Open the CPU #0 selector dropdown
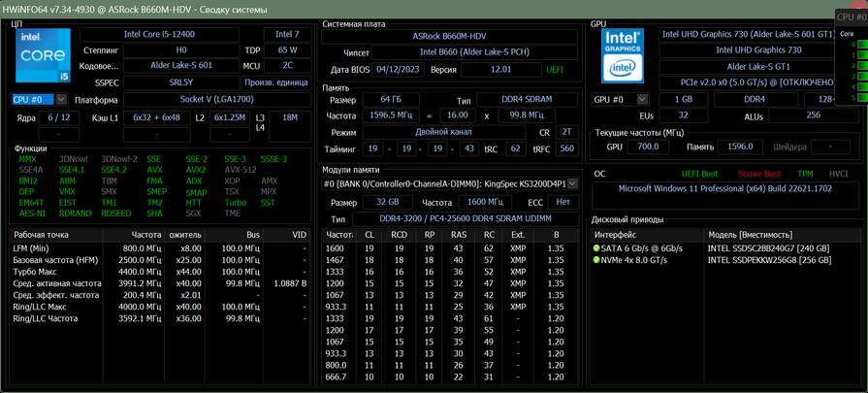Image resolution: width=868 pixels, height=393 pixels. click(x=61, y=100)
